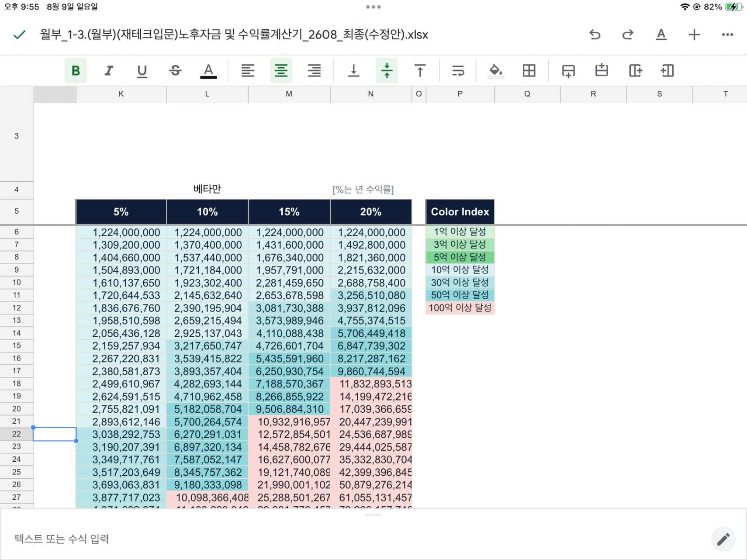Undo the last action

(x=595, y=35)
